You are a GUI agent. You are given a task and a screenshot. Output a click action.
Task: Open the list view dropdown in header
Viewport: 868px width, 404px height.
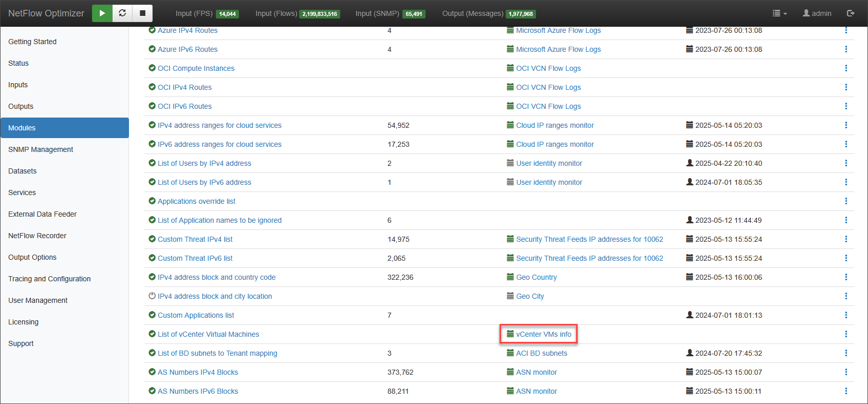780,13
